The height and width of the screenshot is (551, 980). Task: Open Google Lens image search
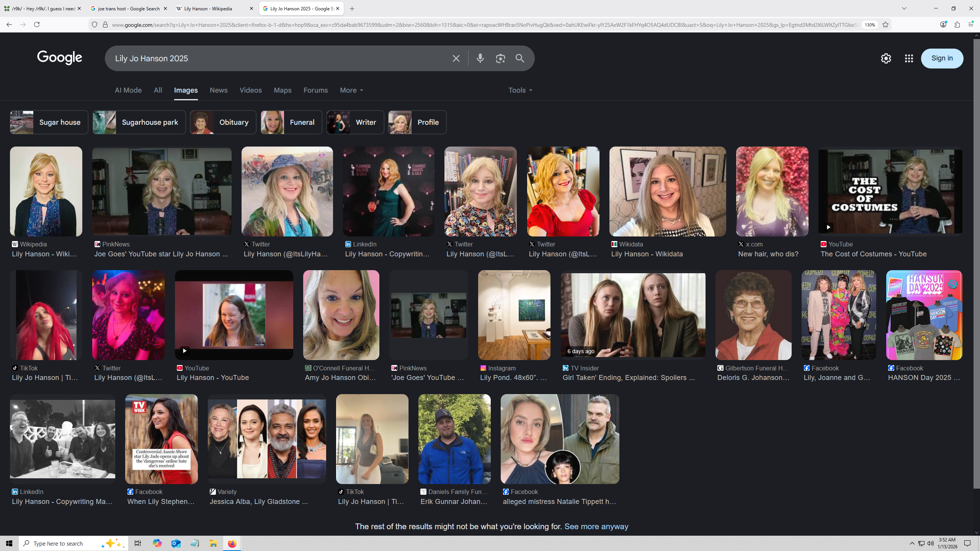(500, 59)
